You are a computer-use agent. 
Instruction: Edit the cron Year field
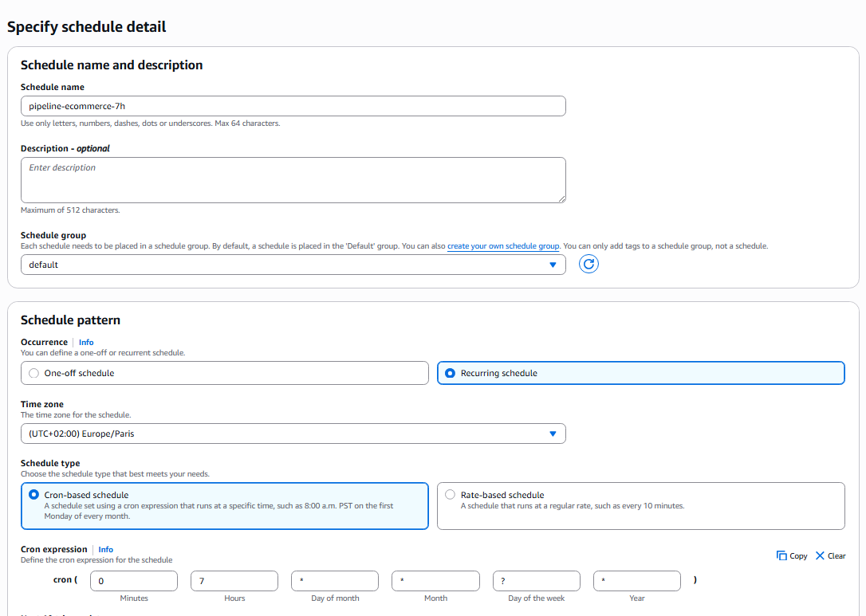click(637, 581)
